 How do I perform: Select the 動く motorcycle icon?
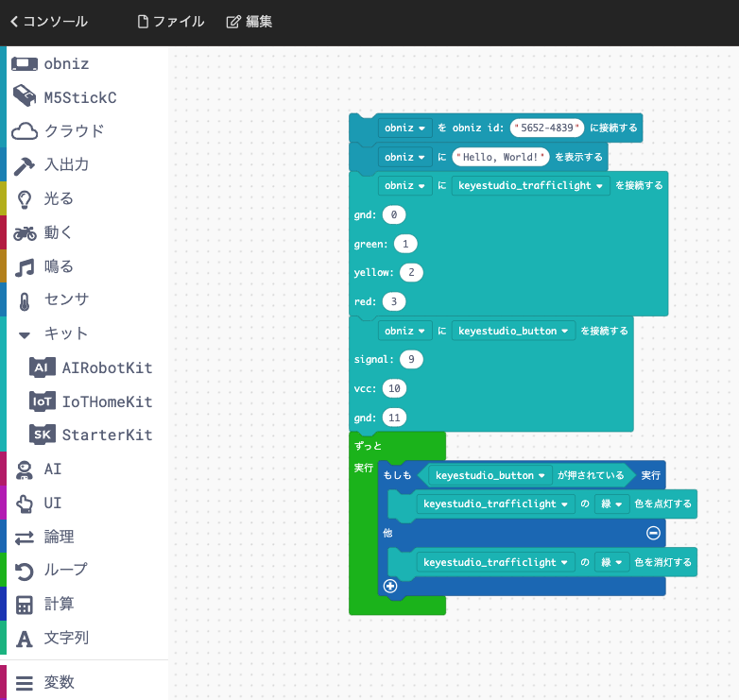25,233
